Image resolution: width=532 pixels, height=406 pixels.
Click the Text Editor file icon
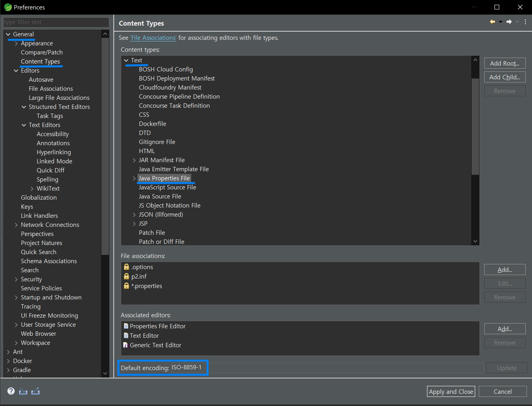pyautogui.click(x=126, y=336)
